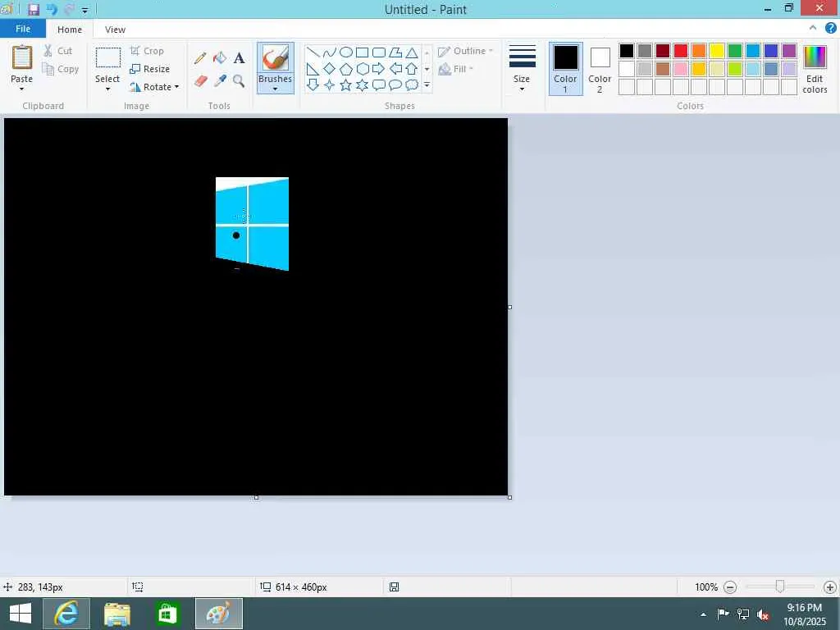
Task: Choose the Oval shape
Action: [346, 52]
